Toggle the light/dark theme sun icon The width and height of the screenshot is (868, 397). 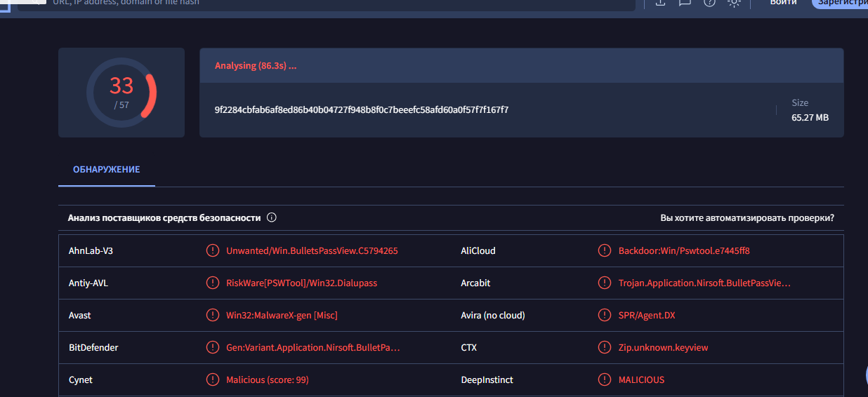pyautogui.click(x=734, y=3)
